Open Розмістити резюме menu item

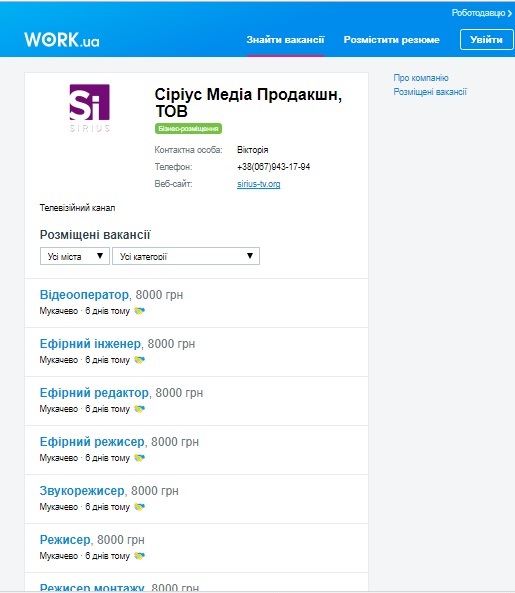392,40
